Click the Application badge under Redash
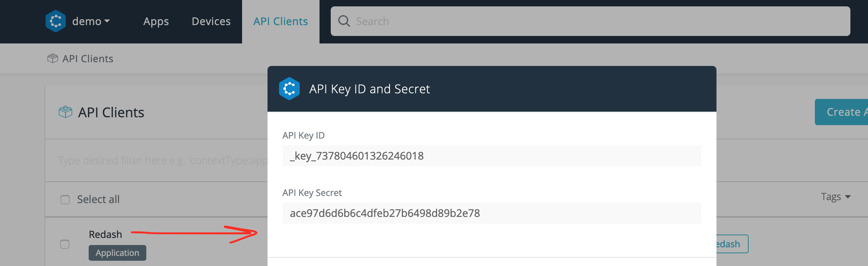 (117, 253)
